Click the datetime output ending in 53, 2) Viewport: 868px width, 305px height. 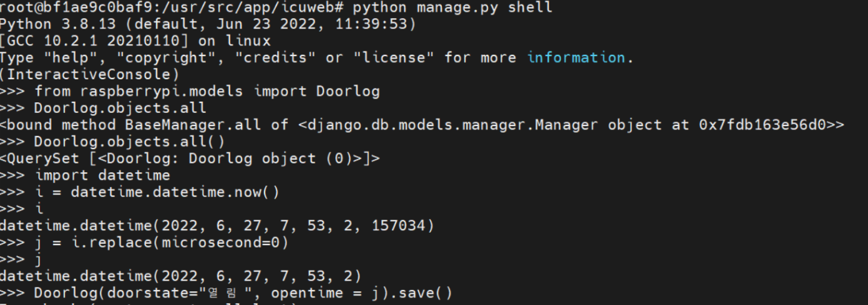coord(180,276)
